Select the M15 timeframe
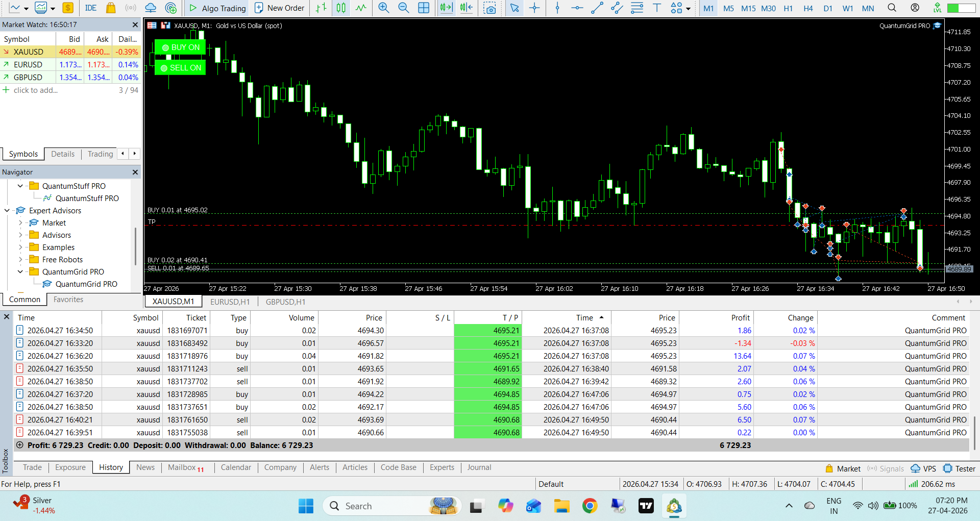Viewport: 980px width, 521px height. pyautogui.click(x=748, y=8)
